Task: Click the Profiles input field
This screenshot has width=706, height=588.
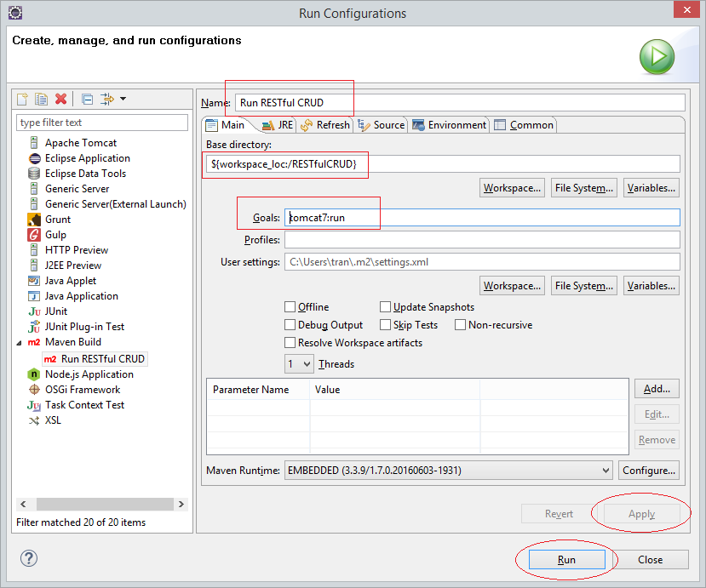Action: [482, 240]
